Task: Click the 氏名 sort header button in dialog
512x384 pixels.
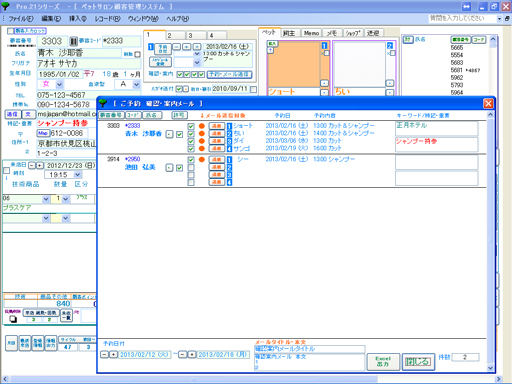Action: tap(152, 115)
